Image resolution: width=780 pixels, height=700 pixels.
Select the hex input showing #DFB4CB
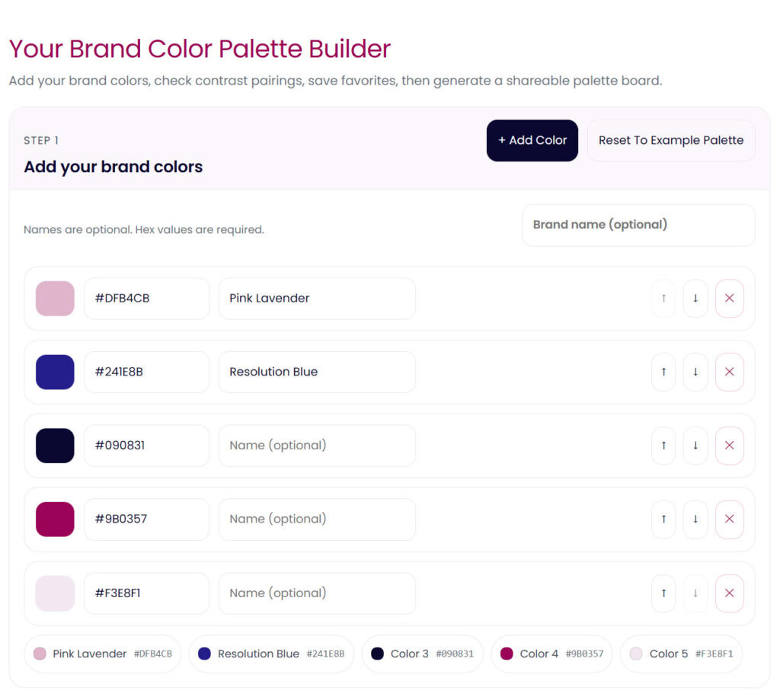[146, 299]
